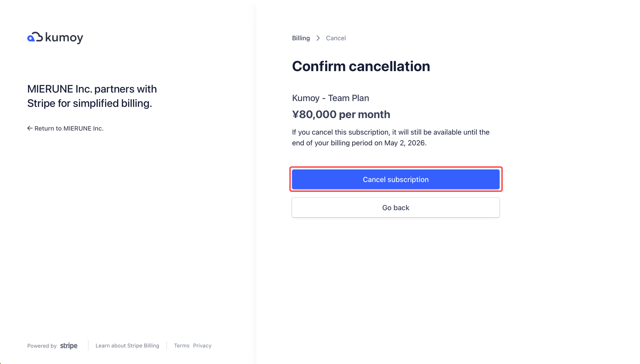
Task: Select the breadcrumb chevron between Billing and Cancel
Action: 318,38
